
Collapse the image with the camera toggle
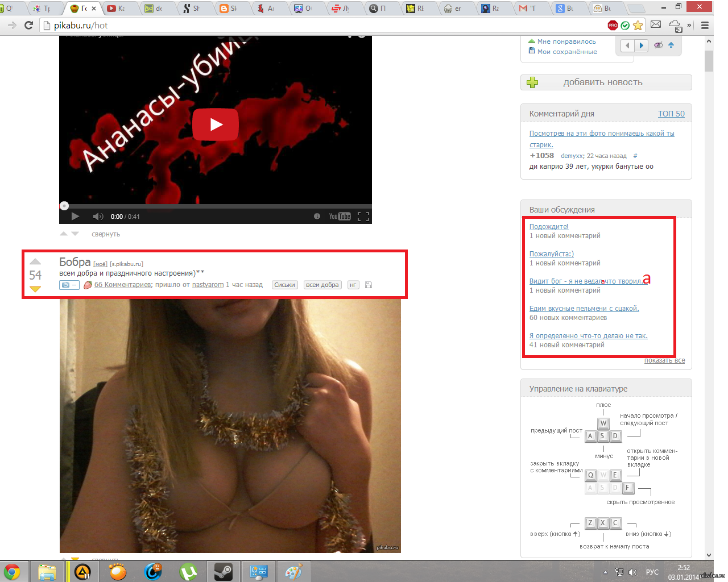[69, 285]
